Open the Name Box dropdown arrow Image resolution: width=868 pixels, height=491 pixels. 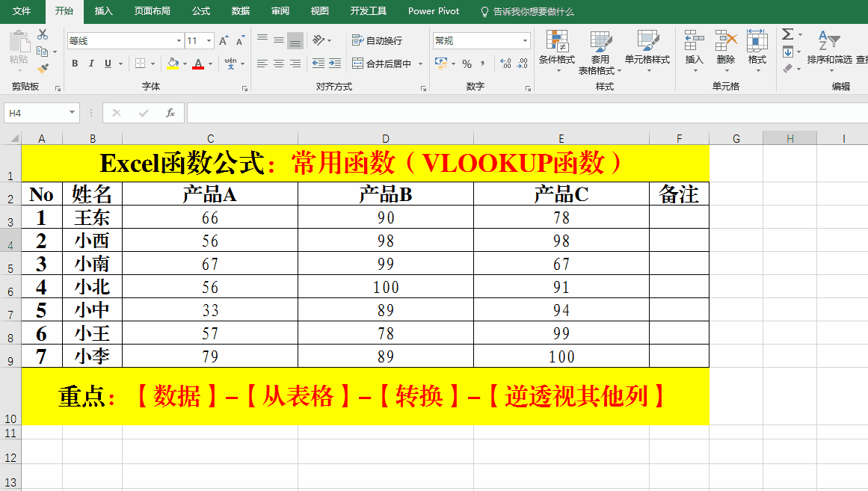click(72, 113)
